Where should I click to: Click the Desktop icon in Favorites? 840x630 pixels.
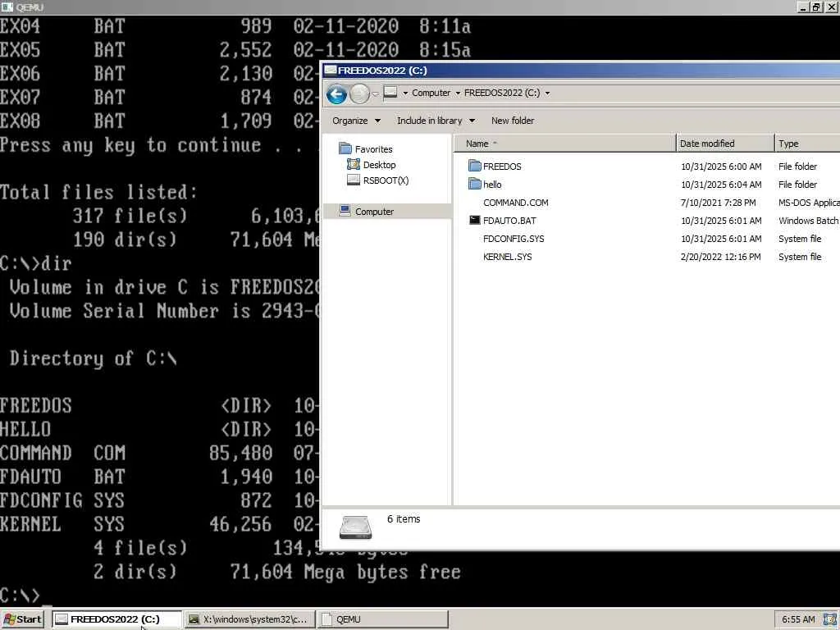coord(353,164)
